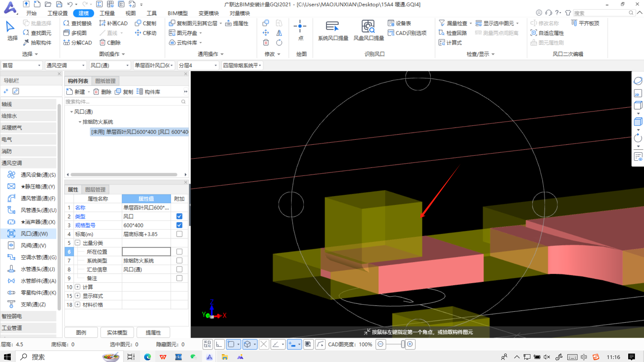The width and height of the screenshot is (644, 362).
Task: Open the 工程量 ribbon tab
Action: coord(107,13)
